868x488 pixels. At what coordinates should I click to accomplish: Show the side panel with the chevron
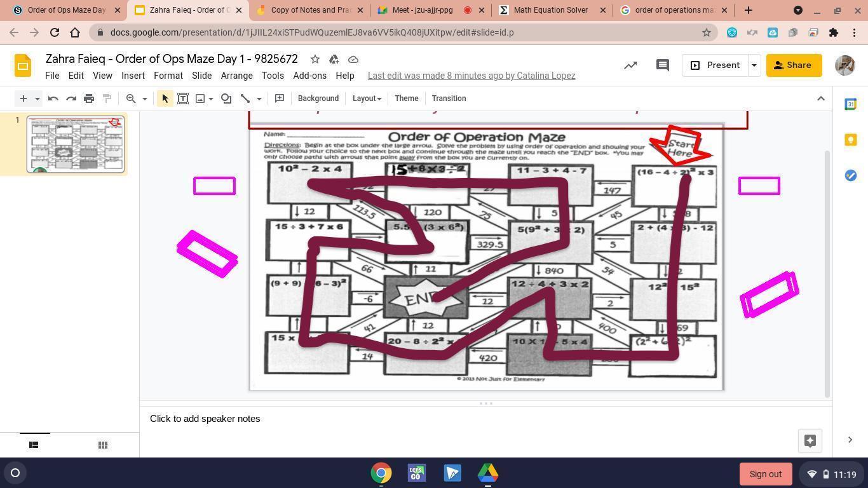pyautogui.click(x=850, y=440)
